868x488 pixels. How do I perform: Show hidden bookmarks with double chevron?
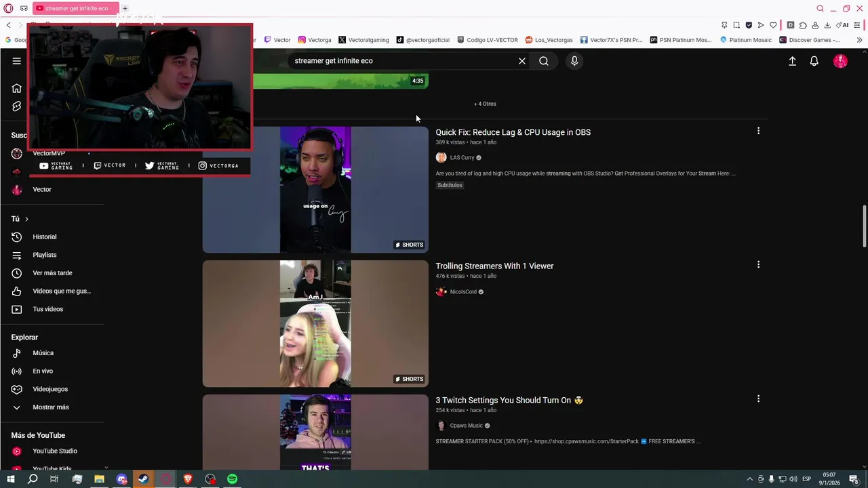859,40
